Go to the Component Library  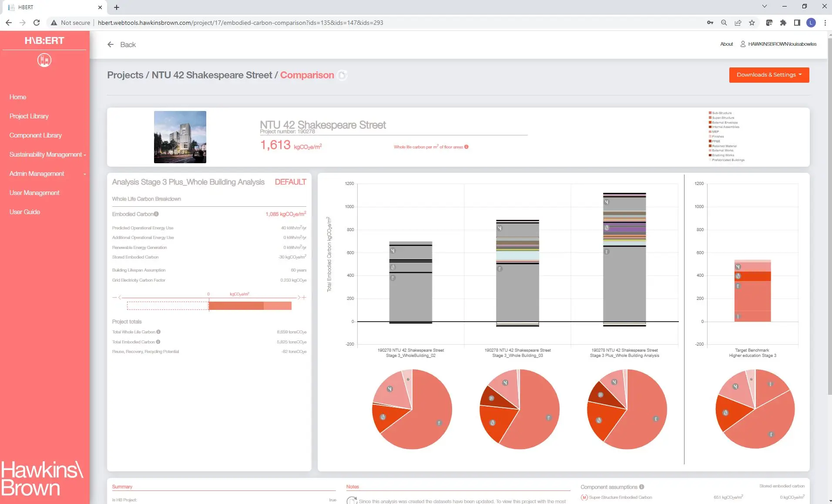(36, 135)
